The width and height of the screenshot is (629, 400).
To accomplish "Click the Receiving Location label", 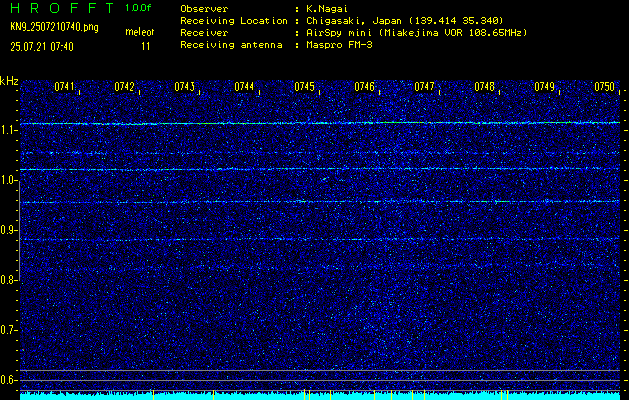I will [x=234, y=20].
